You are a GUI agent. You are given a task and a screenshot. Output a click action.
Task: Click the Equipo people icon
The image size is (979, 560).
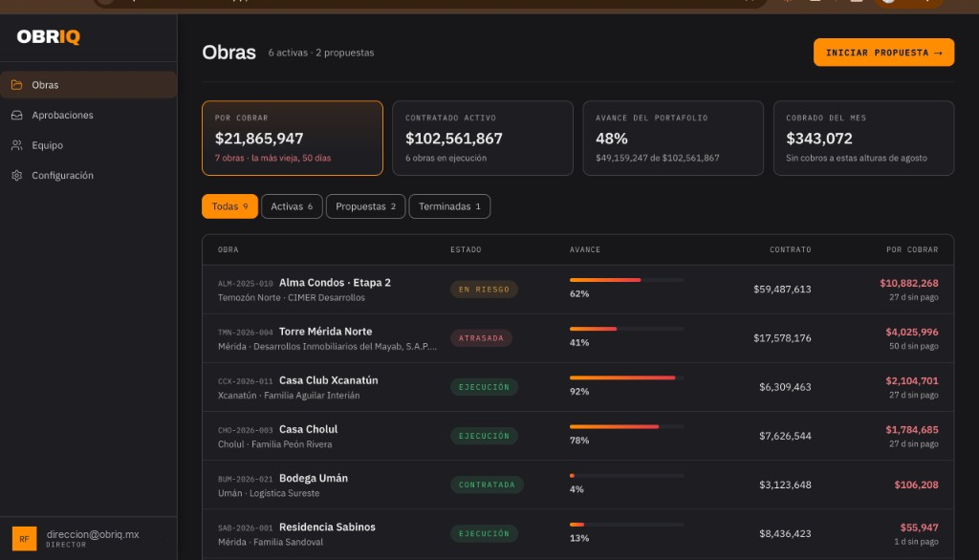(x=17, y=145)
